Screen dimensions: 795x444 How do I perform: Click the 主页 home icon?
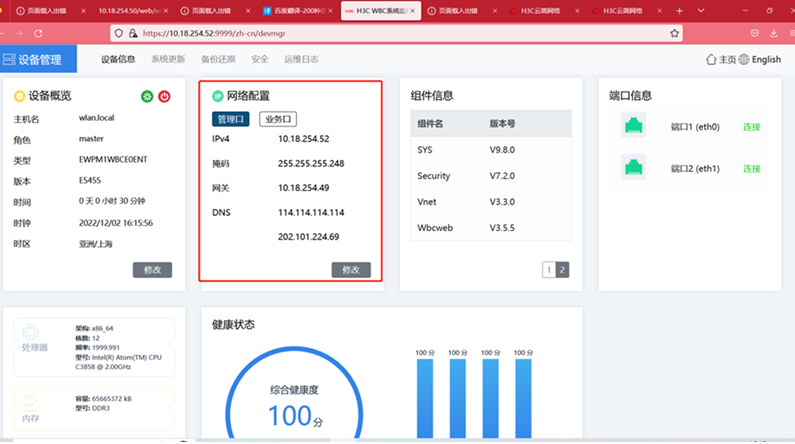click(x=711, y=59)
